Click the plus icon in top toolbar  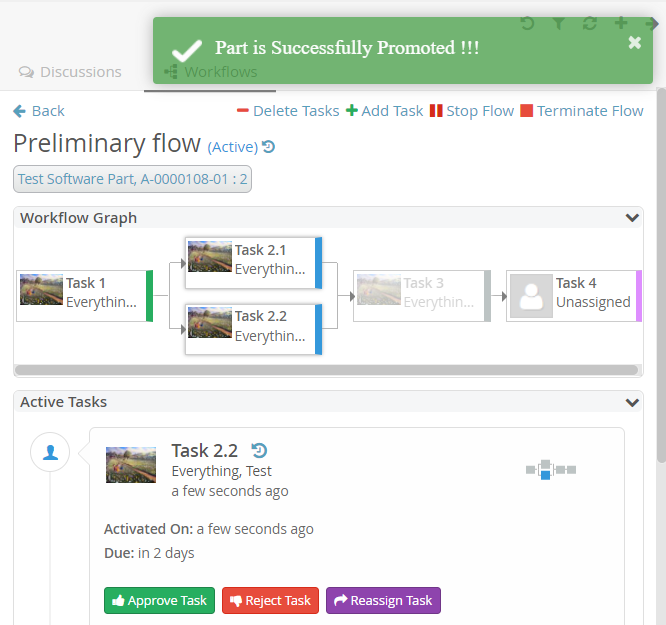(621, 23)
